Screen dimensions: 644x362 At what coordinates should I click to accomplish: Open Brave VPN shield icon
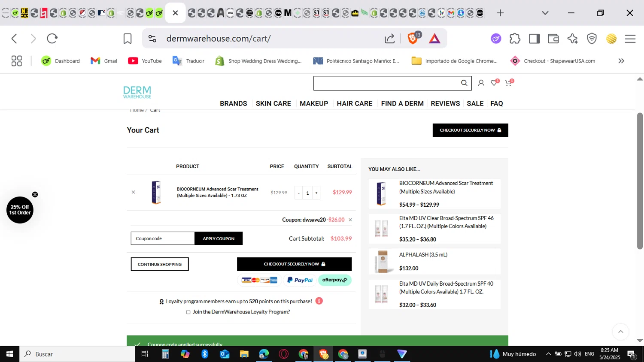[592, 39]
